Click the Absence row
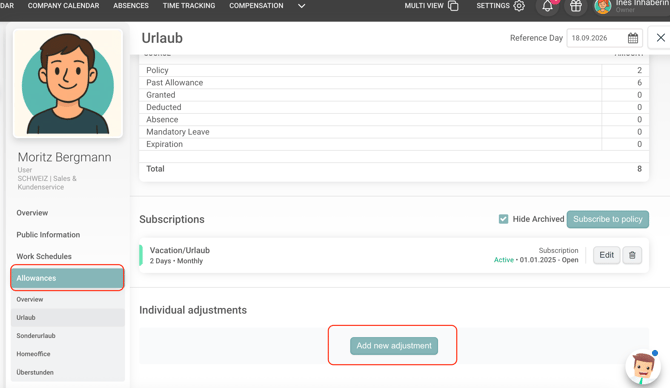The image size is (670, 388). 394,120
